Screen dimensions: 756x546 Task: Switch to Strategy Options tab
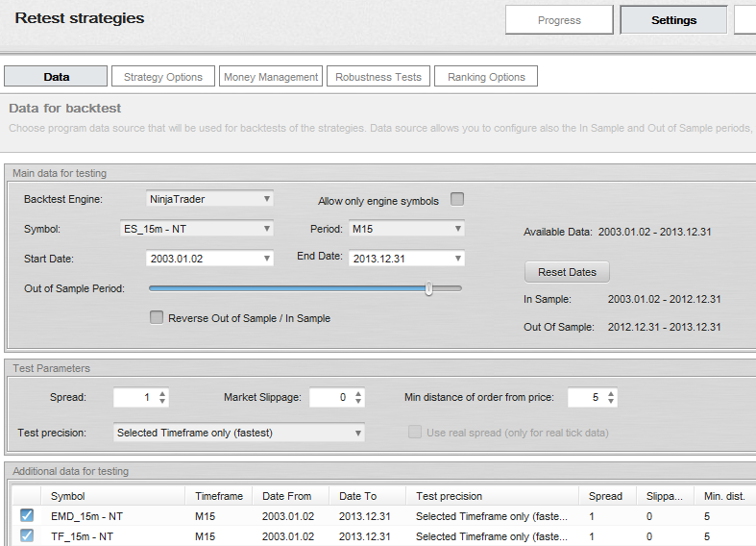tap(163, 77)
